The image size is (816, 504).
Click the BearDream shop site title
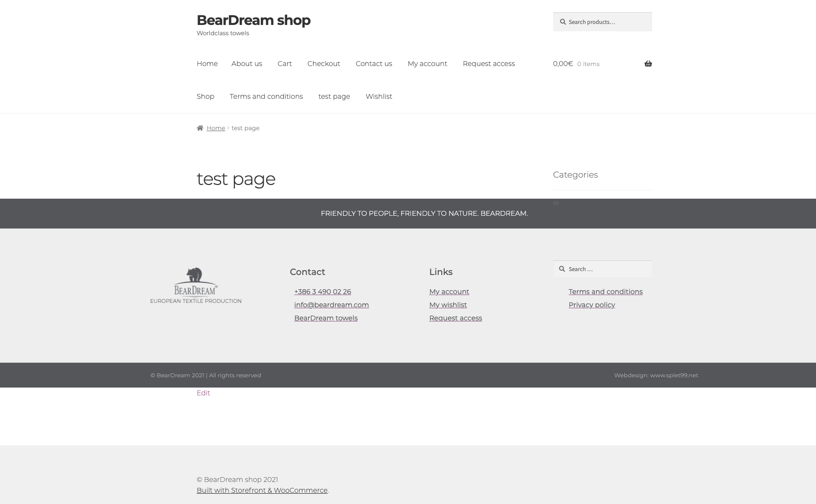tap(253, 20)
